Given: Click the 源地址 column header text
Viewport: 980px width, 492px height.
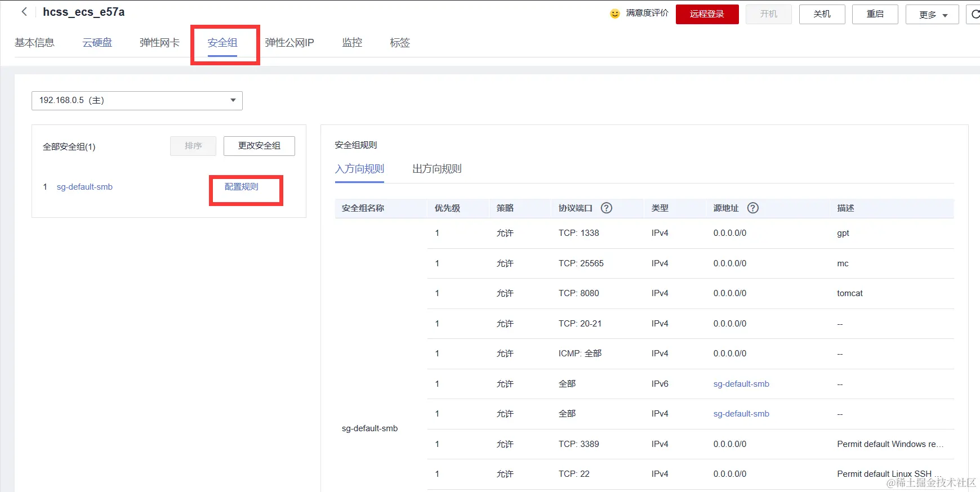Looking at the screenshot, I should point(726,208).
